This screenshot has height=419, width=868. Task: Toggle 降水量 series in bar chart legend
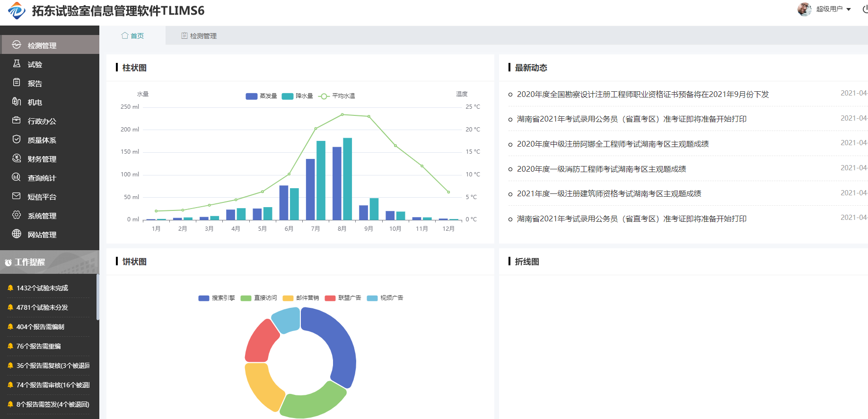[x=297, y=96]
